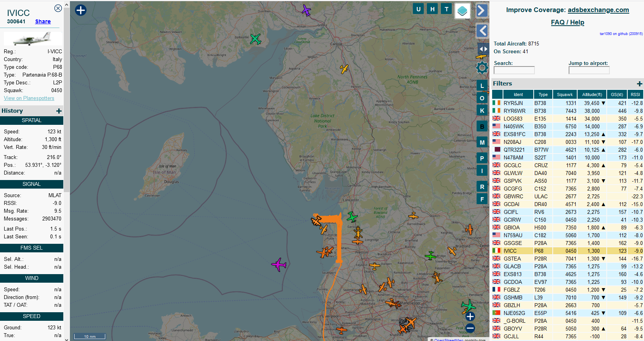
Task: Select the NJE052G row in aircraft table
Action: [567, 313]
